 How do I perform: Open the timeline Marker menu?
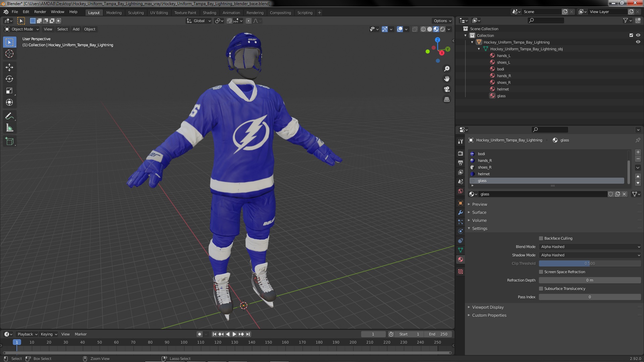(x=80, y=334)
